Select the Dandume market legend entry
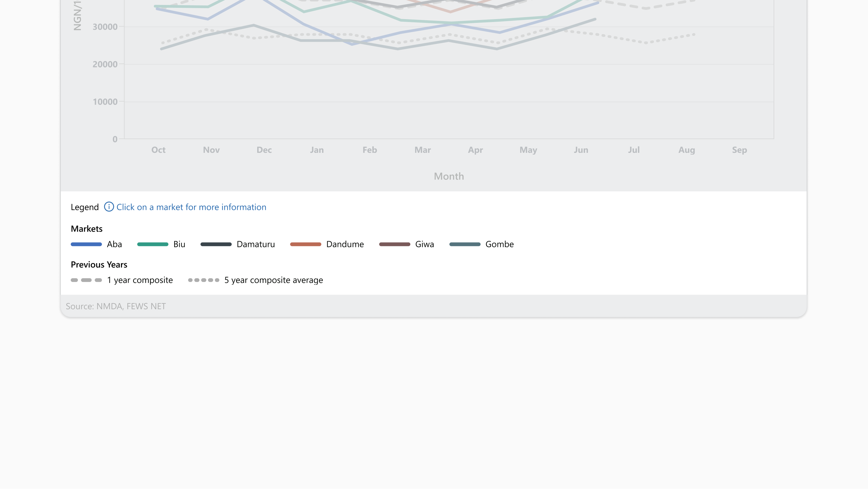The image size is (868, 489). (x=345, y=244)
